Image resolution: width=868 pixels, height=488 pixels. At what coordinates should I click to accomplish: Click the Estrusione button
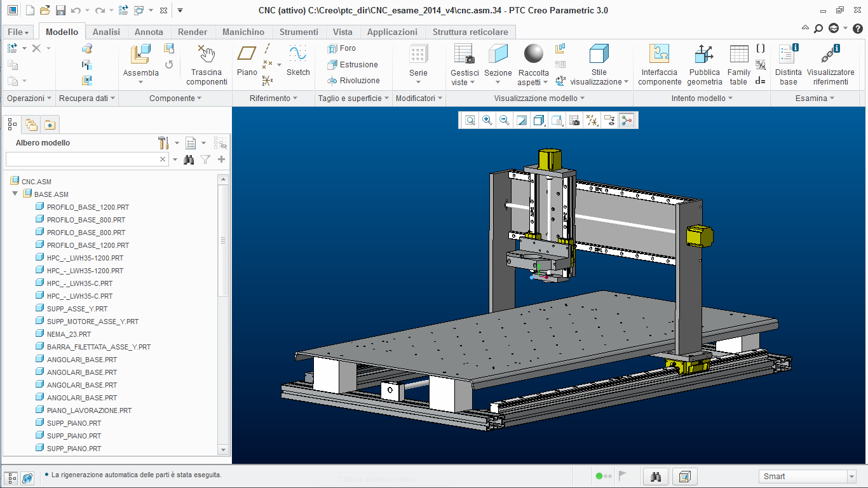(x=353, y=65)
